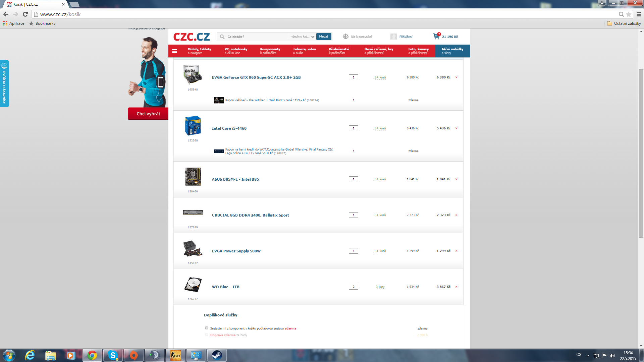
Task: Open the Aplikace apps shortcut
Action: tap(13, 23)
